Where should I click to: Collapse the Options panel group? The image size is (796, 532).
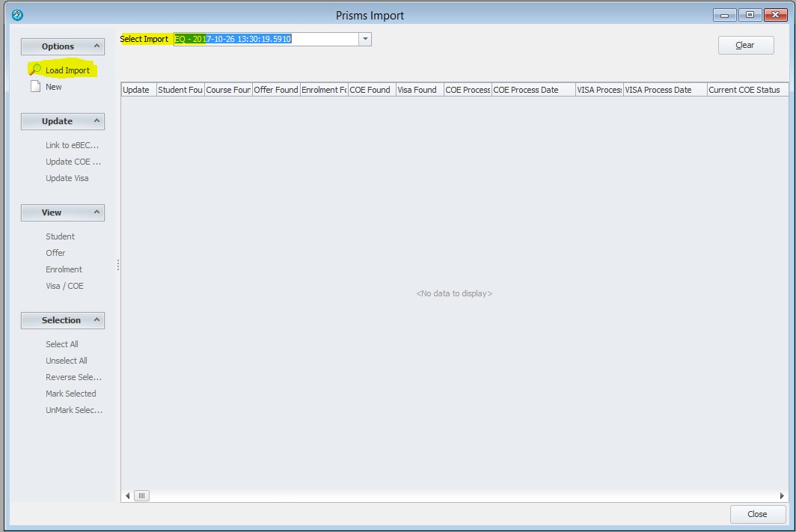tap(97, 46)
